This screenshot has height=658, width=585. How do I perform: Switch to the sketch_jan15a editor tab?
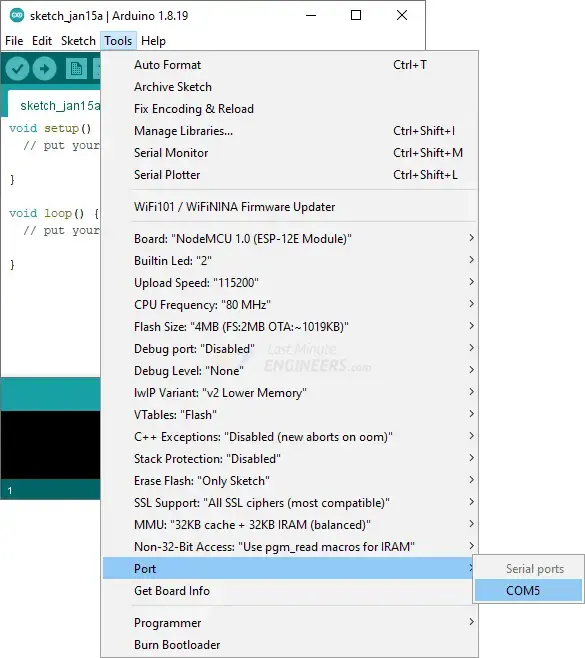point(55,105)
